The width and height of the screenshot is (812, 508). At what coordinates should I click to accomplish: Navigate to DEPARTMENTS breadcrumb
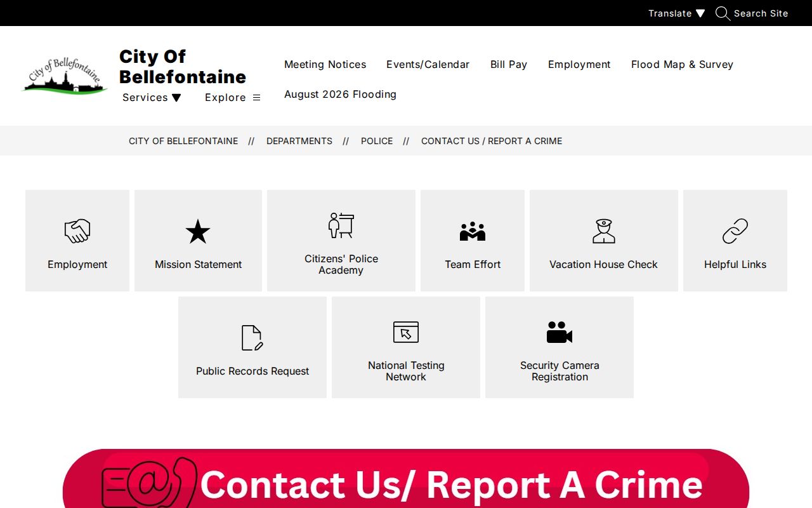point(299,141)
